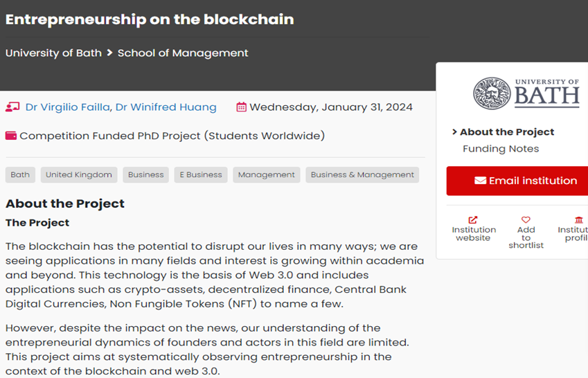This screenshot has height=378, width=588.
Task: Open Dr Virgilio Failla's profile link
Action: [68, 107]
